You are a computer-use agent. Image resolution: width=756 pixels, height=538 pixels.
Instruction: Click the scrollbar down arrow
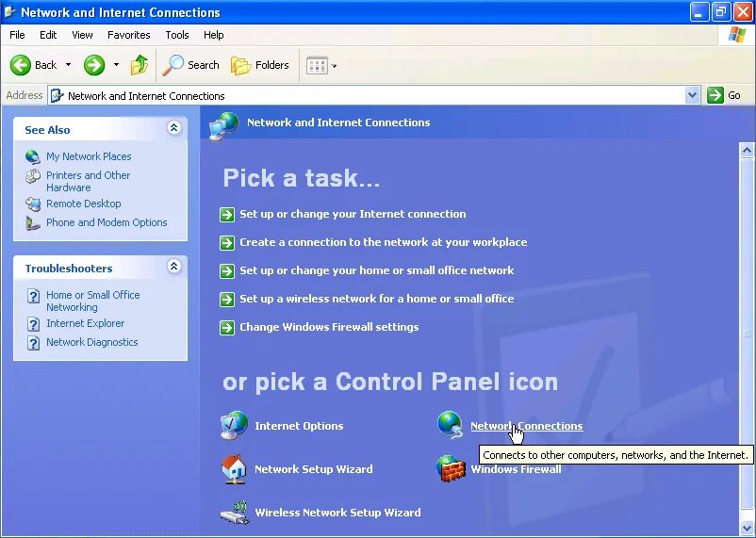(747, 528)
